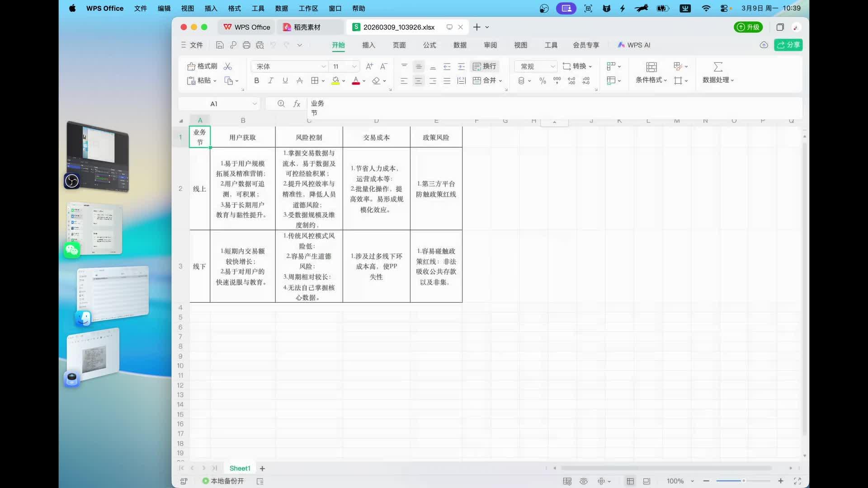Click the Justify alignment icon
Screen dimensions: 868x488
tap(447, 80)
